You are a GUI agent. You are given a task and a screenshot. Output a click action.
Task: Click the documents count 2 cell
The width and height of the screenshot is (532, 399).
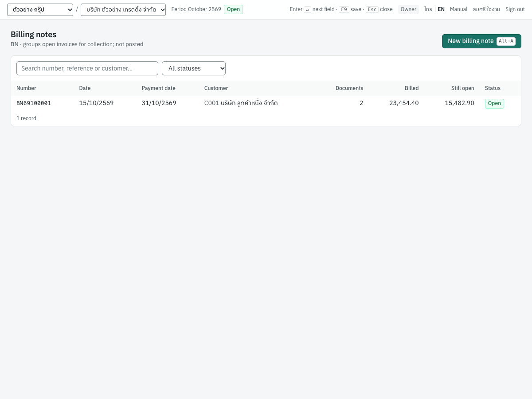pyautogui.click(x=361, y=103)
